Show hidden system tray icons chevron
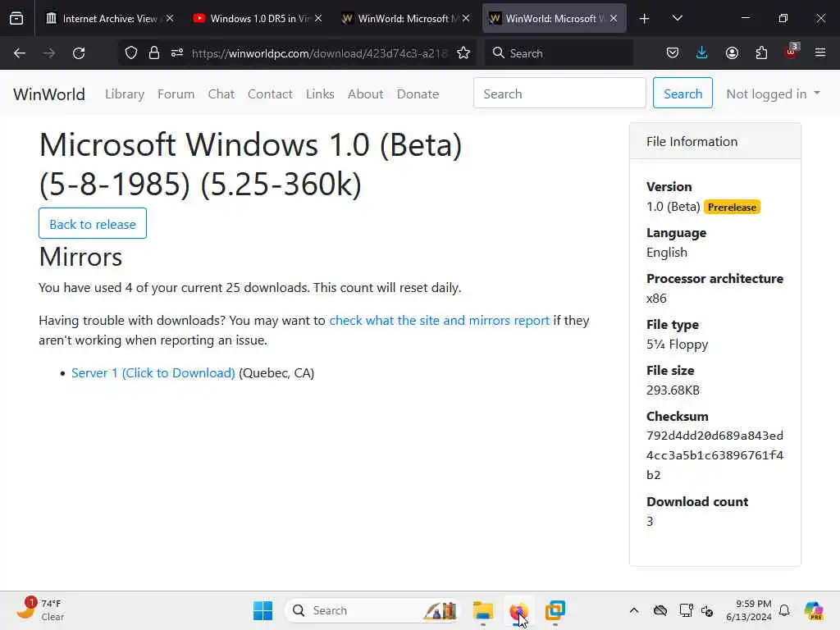Image resolution: width=840 pixels, height=630 pixels. (634, 610)
